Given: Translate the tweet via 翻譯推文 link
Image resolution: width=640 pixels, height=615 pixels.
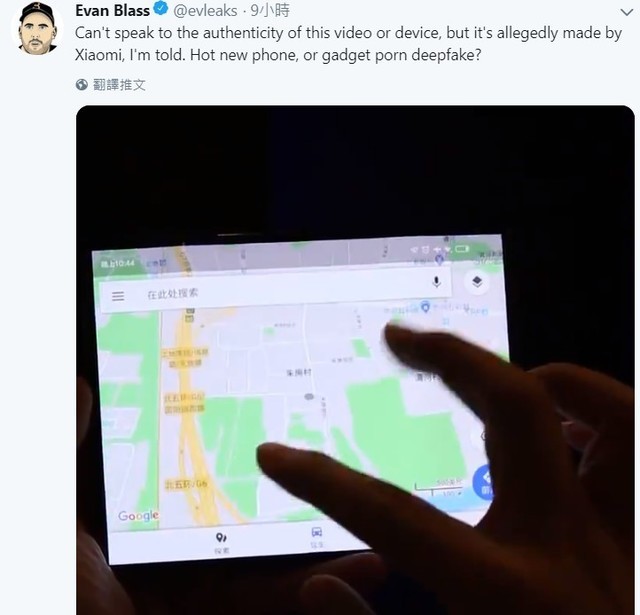Looking at the screenshot, I should click(x=119, y=84).
